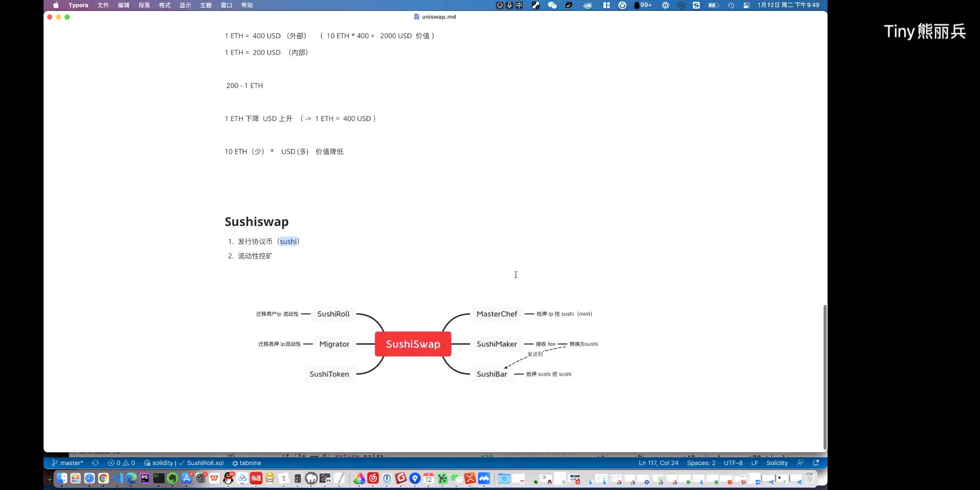Open Time Machine menu bar icon
This screenshot has height=490, width=980.
point(731,5)
